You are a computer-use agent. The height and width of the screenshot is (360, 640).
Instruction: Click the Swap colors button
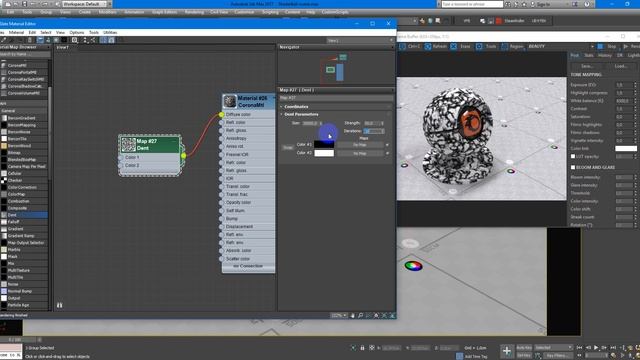pos(288,148)
